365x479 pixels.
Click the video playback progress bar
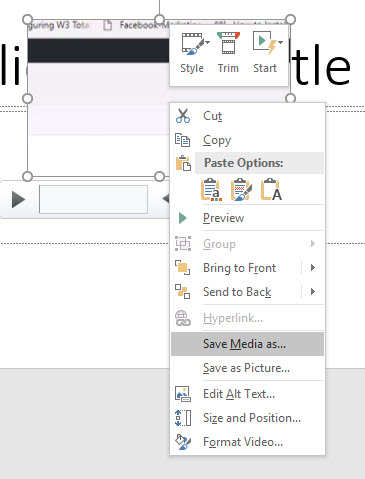[x=93, y=199]
